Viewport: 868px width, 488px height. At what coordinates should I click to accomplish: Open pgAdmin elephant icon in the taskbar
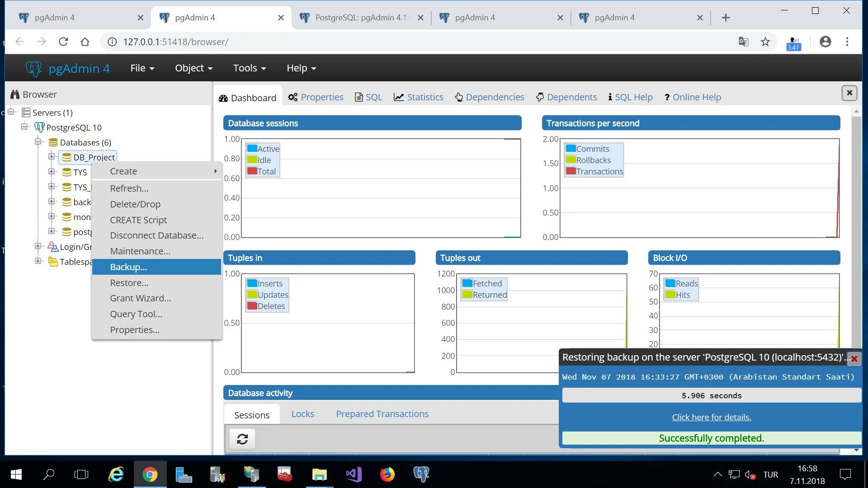(421, 474)
